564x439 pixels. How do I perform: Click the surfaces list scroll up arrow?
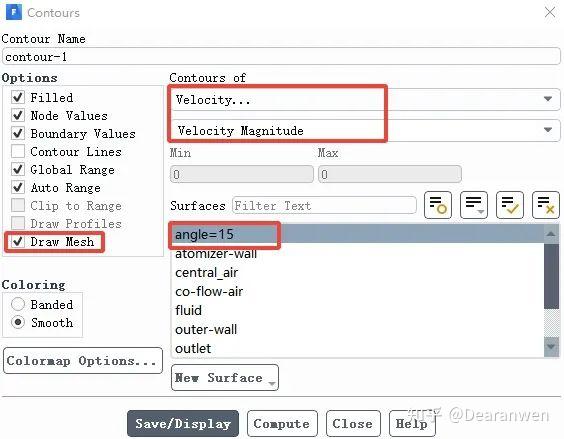(551, 234)
